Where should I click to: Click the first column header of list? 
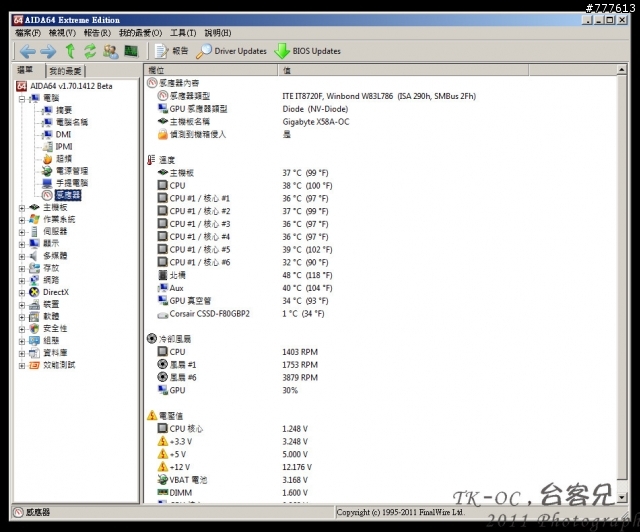211,70
